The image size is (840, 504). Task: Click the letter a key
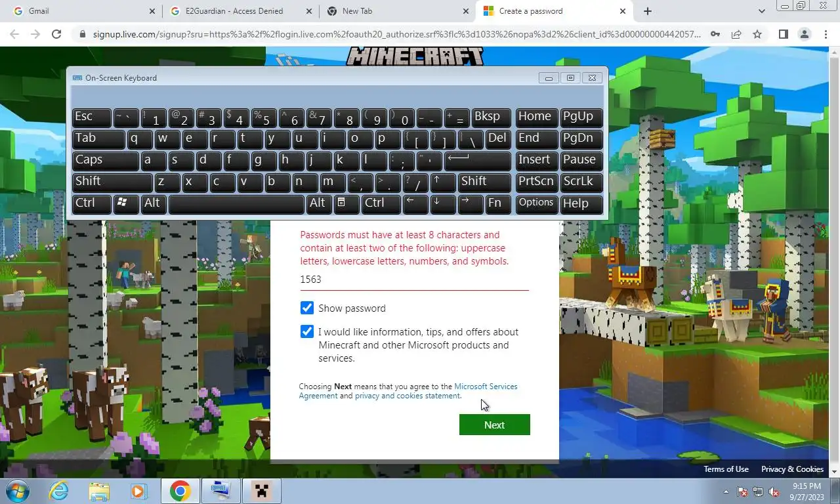pos(154,160)
